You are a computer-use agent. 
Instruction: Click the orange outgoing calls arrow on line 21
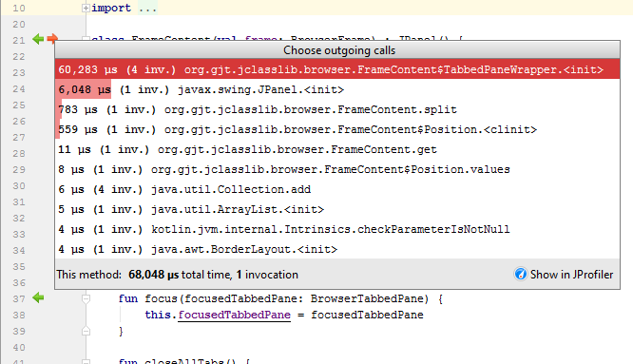51,39
